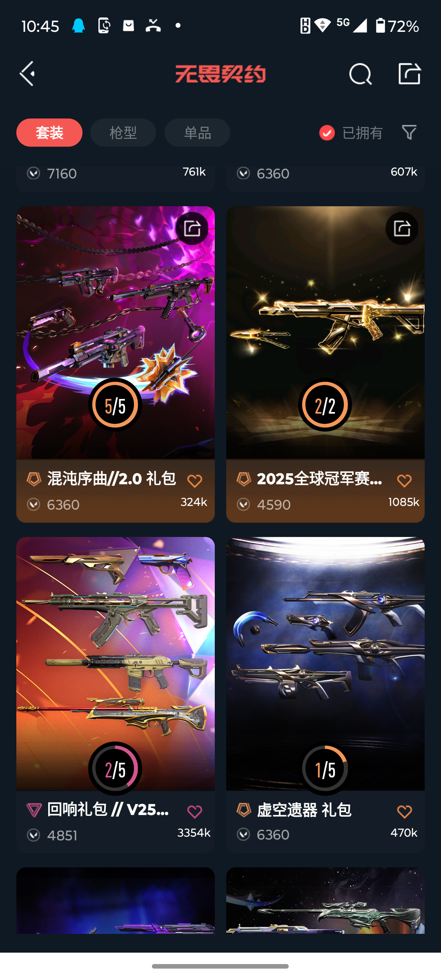Viewport: 441px width, 980px height.
Task: Favorite the 混沌序曲//2.0 礼包 heart
Action: click(x=195, y=481)
